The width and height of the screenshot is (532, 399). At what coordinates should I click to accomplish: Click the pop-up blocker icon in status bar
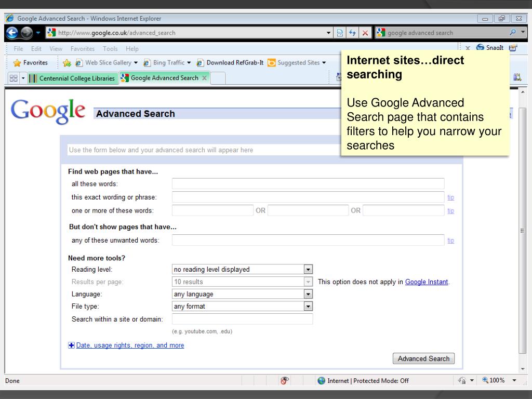pyautogui.click(x=284, y=381)
